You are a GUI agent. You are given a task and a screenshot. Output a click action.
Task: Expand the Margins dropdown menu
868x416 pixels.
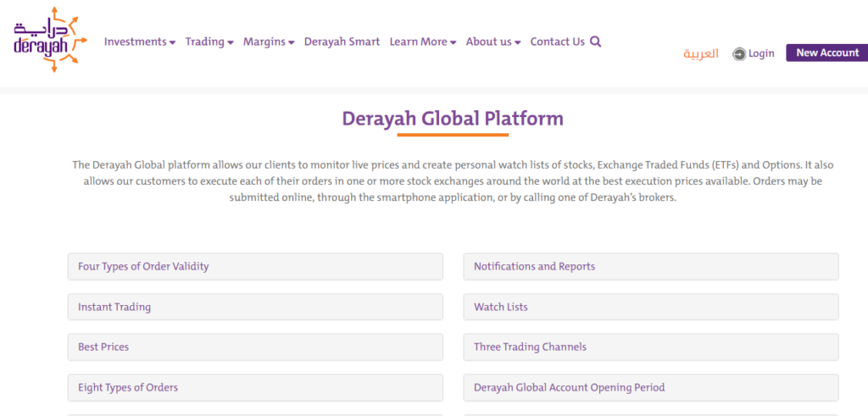pyautogui.click(x=269, y=42)
